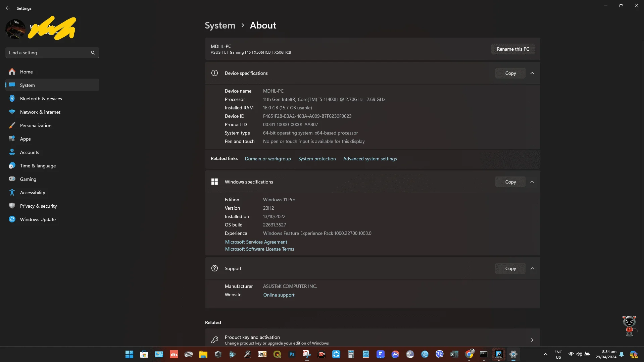Show hidden system tray icons

click(546, 354)
